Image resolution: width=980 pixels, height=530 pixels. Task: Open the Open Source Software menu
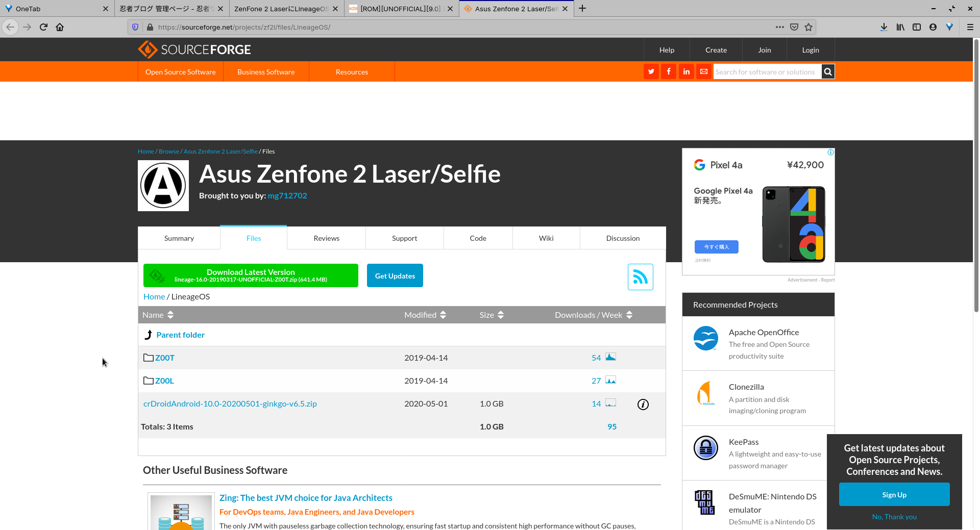click(x=181, y=72)
